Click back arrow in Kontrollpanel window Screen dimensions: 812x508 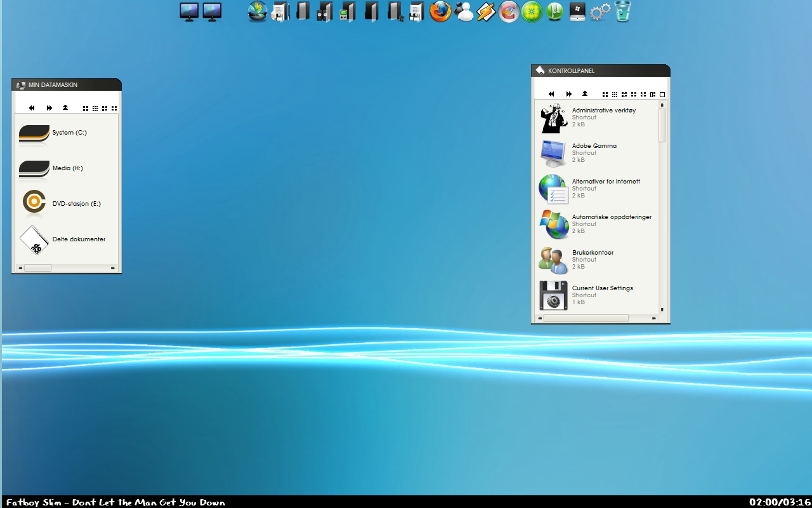[551, 94]
